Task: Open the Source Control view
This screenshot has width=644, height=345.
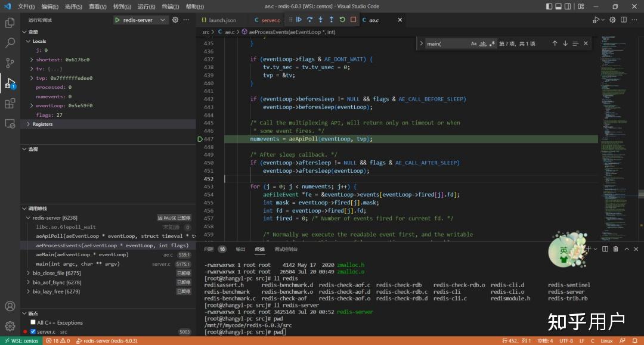Action: pos(10,63)
